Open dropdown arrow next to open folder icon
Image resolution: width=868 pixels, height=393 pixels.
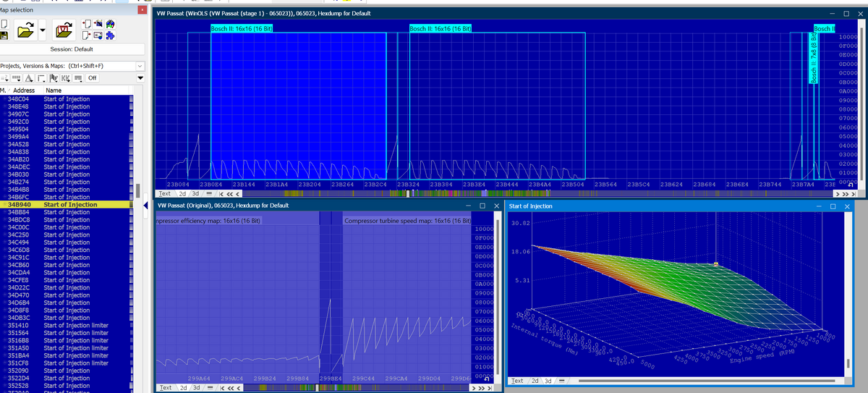click(x=43, y=30)
